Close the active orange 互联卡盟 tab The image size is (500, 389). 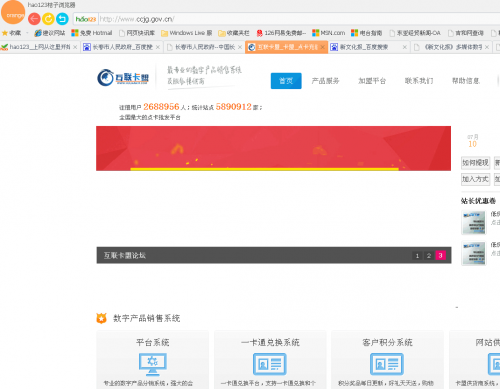pyautogui.click(x=322, y=47)
